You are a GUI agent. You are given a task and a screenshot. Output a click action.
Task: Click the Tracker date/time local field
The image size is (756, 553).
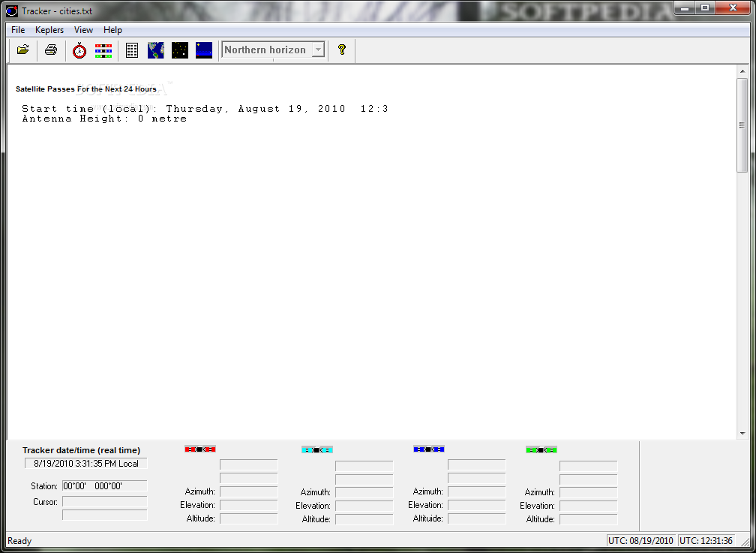(x=85, y=464)
